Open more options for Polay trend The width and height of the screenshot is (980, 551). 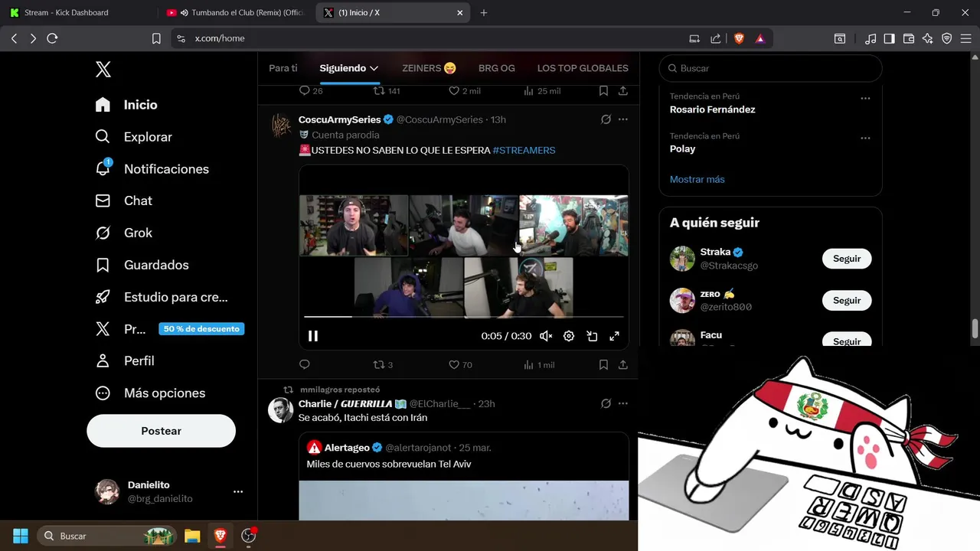point(865,138)
